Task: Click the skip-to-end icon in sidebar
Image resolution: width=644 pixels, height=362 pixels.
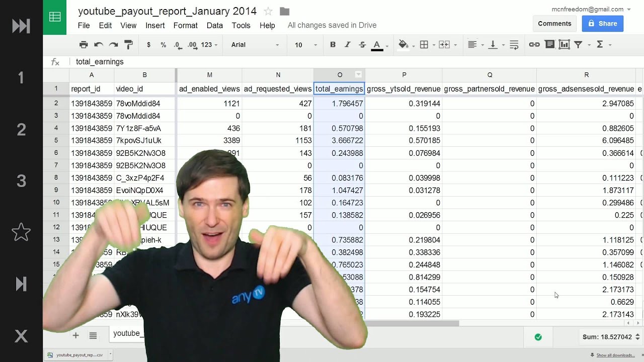Action: point(21,284)
